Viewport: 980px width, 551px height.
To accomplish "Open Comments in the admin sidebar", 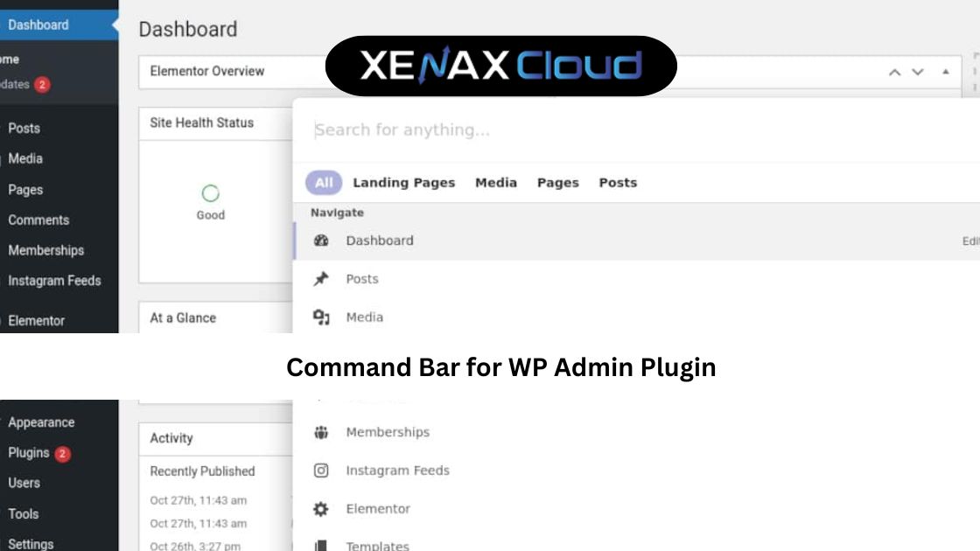I will (38, 220).
